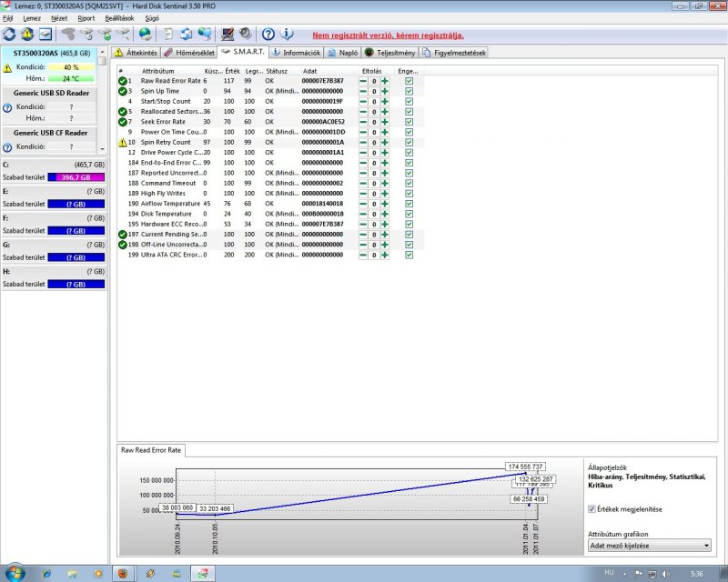Click the C: drive free space bar
Screen dimensions: 728x582
(76, 177)
